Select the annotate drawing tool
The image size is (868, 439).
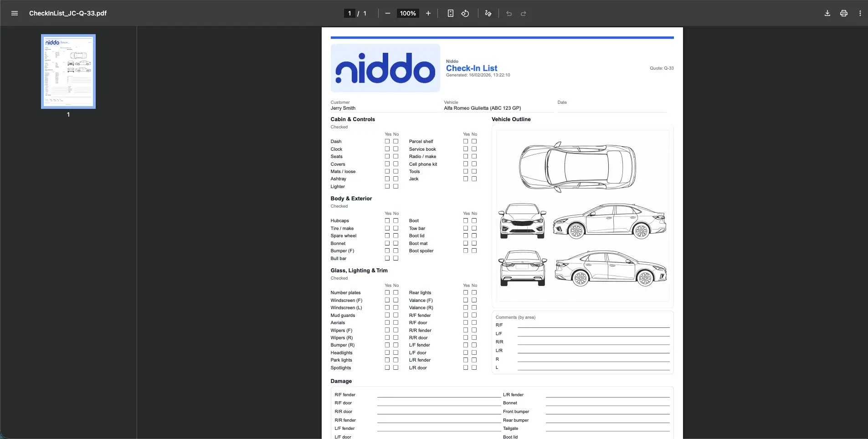(488, 13)
